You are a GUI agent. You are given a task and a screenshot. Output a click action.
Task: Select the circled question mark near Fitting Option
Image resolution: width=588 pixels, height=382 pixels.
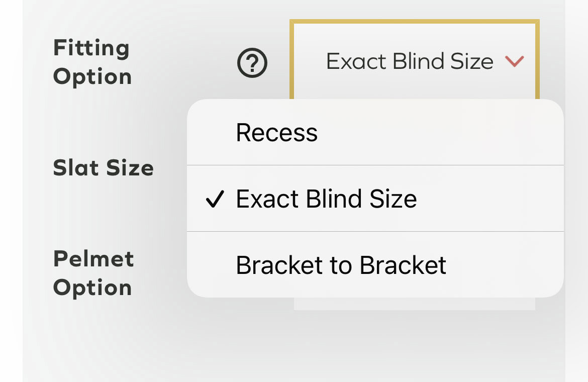tap(252, 64)
